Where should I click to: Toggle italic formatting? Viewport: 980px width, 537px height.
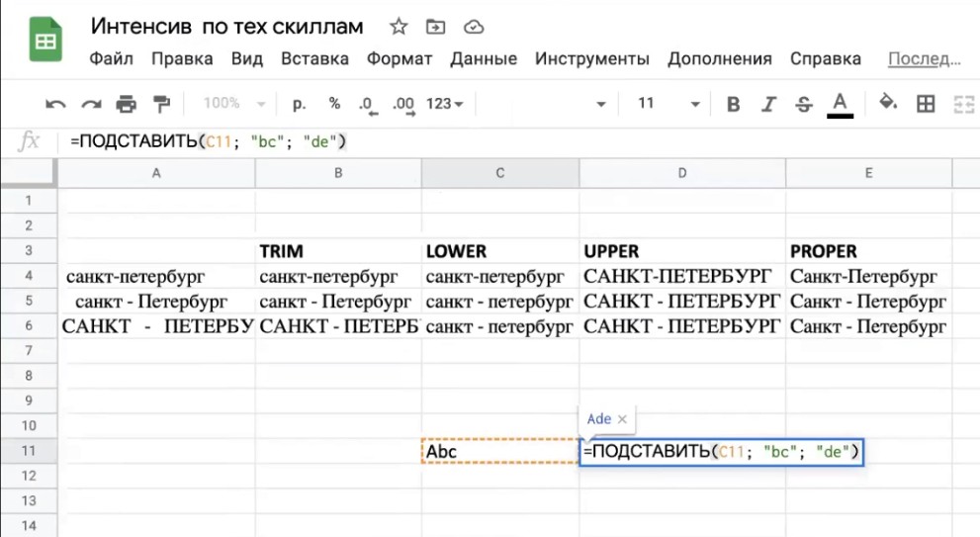coord(768,104)
